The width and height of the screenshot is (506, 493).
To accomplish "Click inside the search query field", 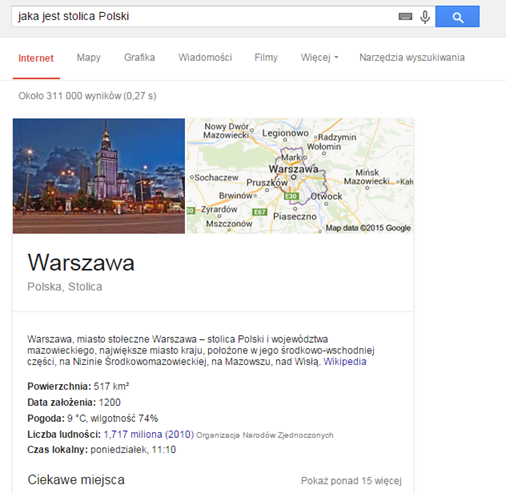I will (203, 16).
